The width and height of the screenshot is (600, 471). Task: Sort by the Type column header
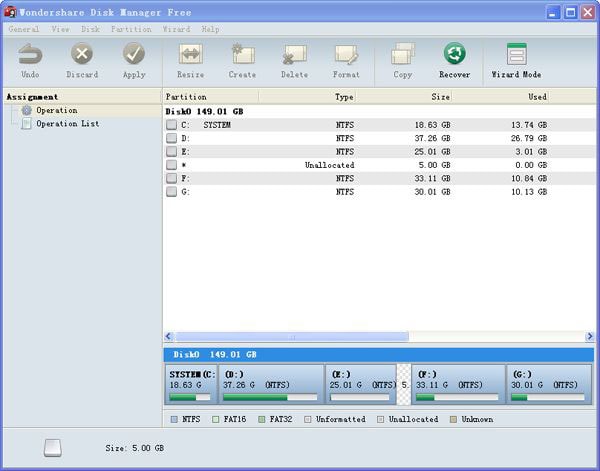(308, 97)
